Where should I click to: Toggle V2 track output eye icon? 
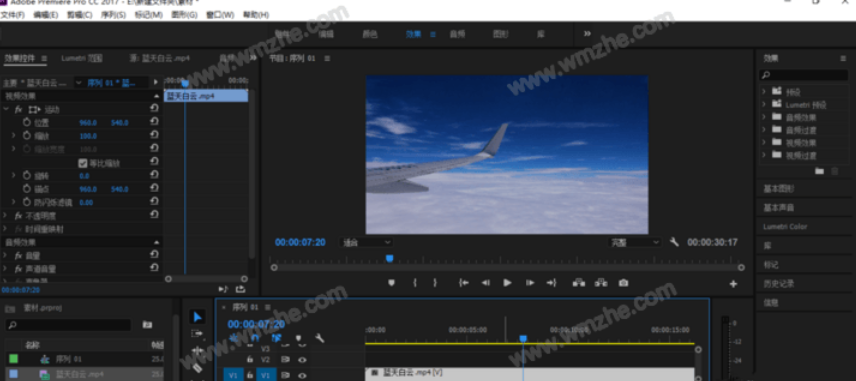[x=302, y=360]
